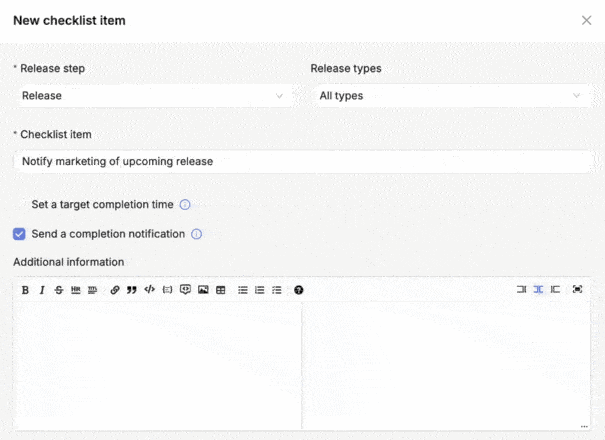The image size is (605, 440).
Task: Toggle fullscreen editor mode
Action: click(x=577, y=289)
